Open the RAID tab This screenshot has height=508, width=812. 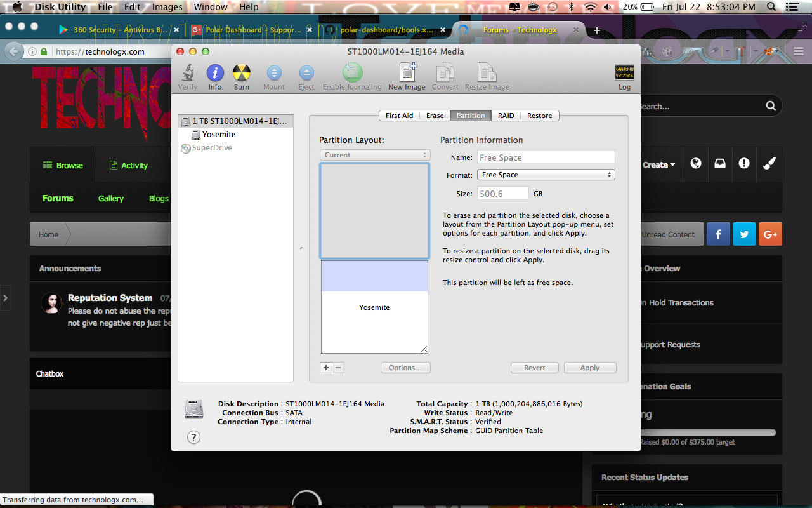(506, 116)
